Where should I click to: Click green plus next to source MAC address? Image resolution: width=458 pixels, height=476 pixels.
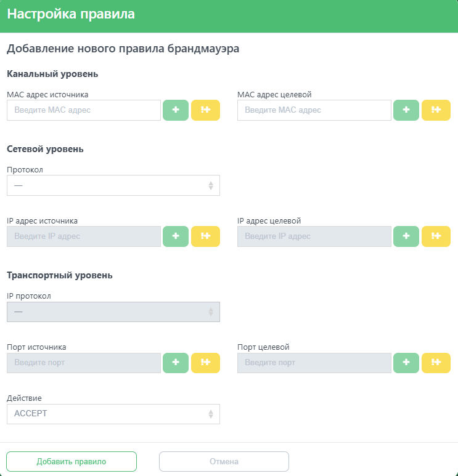point(176,110)
